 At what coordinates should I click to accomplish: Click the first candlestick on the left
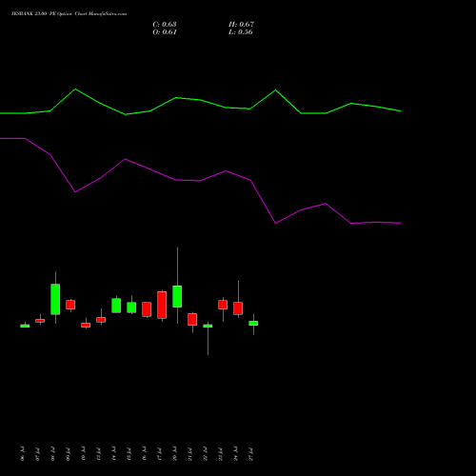click(25, 326)
